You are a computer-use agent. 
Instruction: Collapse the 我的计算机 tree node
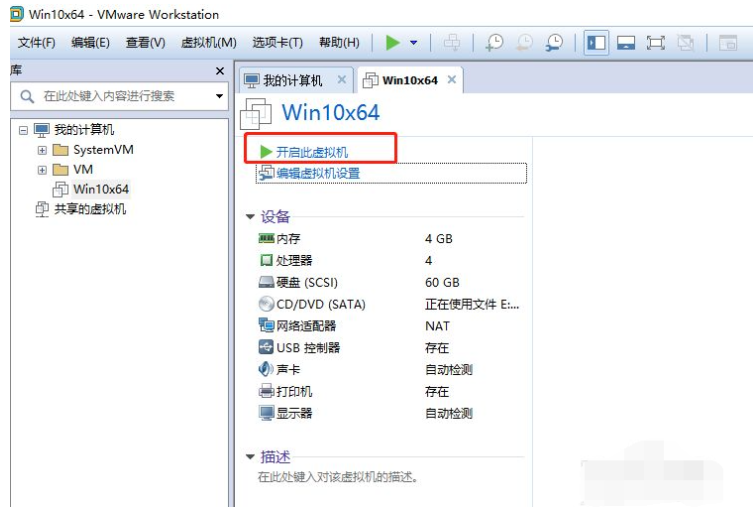[x=23, y=130]
